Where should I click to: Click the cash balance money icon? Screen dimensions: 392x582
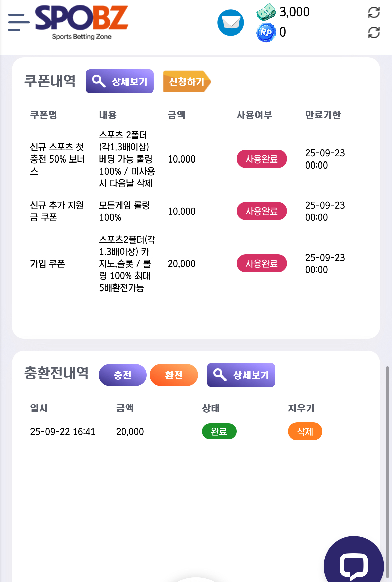(266, 12)
